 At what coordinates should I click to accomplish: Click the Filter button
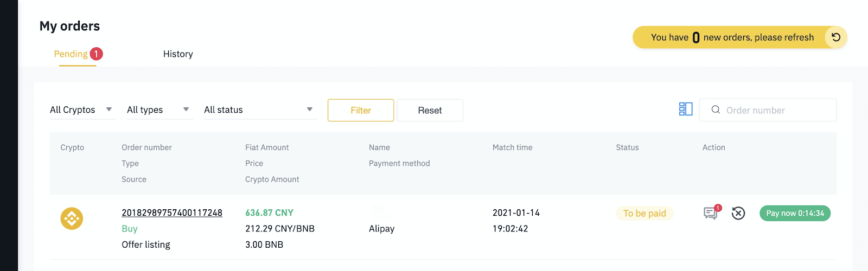tap(361, 110)
